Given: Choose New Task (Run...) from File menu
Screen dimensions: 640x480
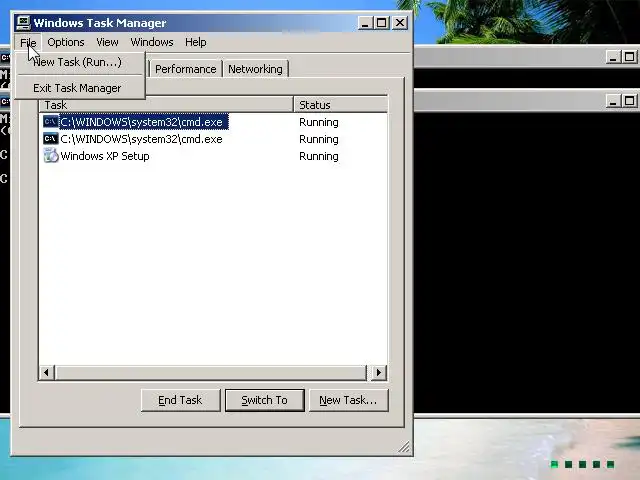Looking at the screenshot, I should pos(80,62).
